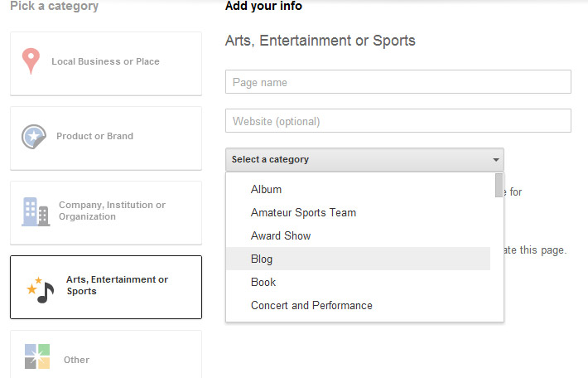Click the dropdown arrow of category selector

495,159
